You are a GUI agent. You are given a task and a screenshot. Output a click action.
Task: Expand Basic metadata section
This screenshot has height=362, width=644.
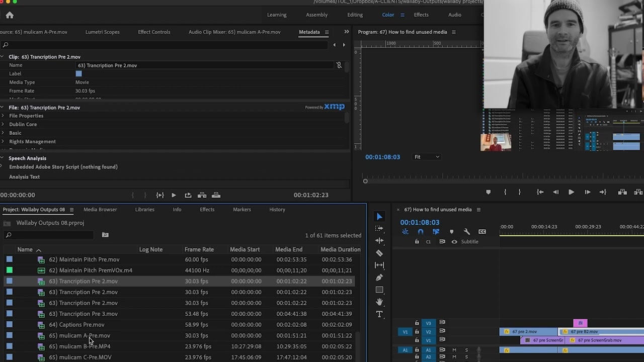(x=3, y=133)
